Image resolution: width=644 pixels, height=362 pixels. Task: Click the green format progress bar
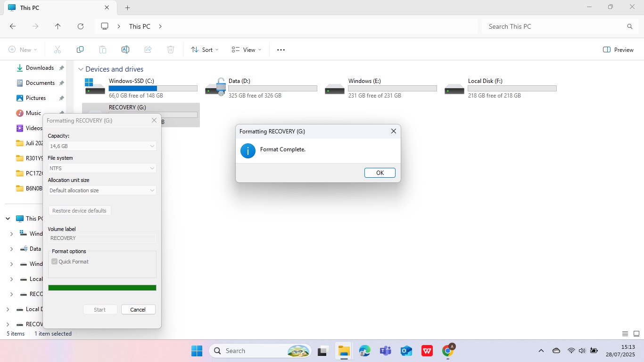102,288
